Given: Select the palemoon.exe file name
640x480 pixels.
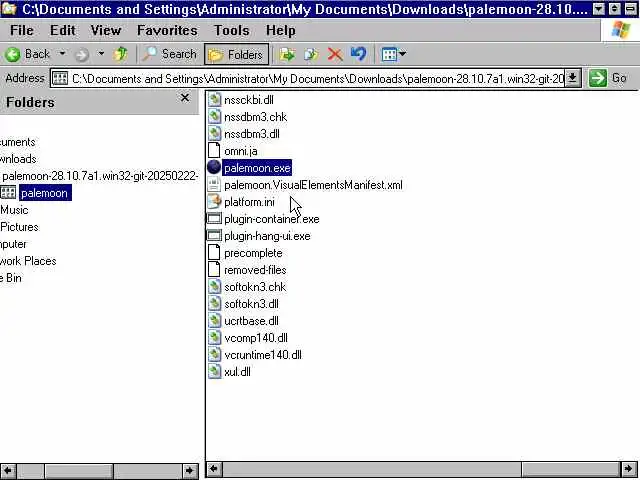Looking at the screenshot, I should pos(257,168).
